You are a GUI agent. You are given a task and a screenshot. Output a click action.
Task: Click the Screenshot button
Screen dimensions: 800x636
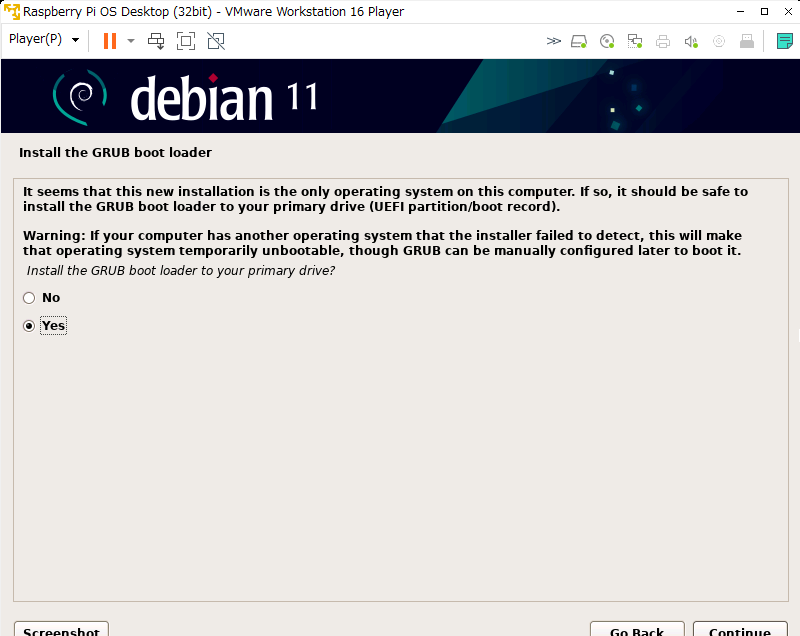[61, 629]
